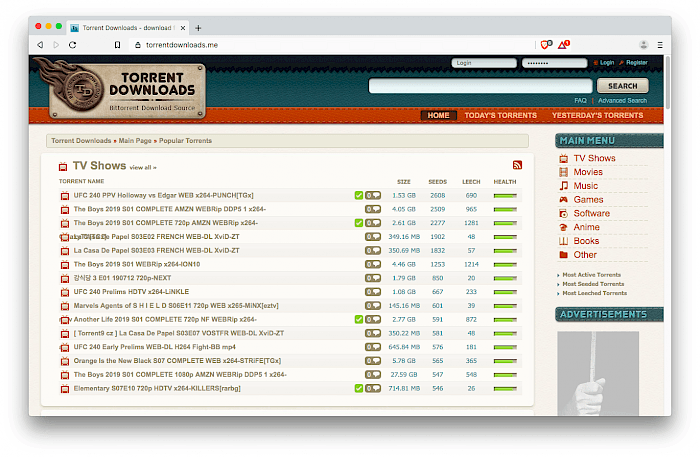This screenshot has height=457, width=700.
Task: Open Most Seeded Torrents link
Action: click(x=593, y=284)
